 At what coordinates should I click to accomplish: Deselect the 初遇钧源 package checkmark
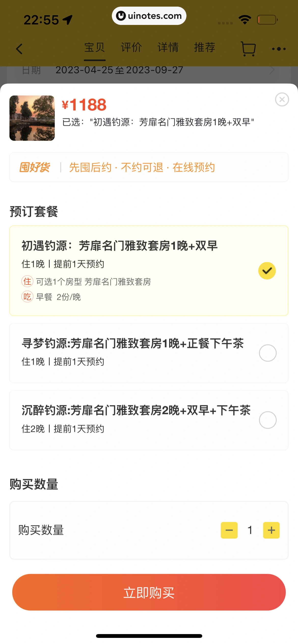(267, 271)
